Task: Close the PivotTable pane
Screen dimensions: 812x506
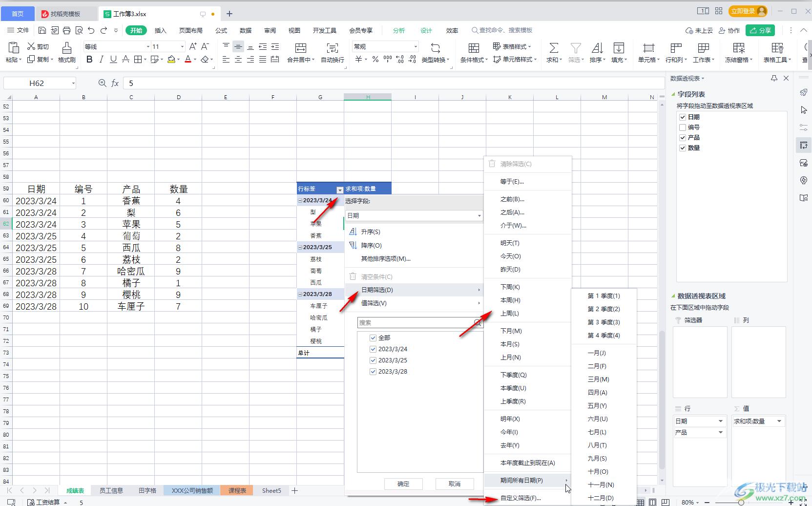Action: click(786, 78)
